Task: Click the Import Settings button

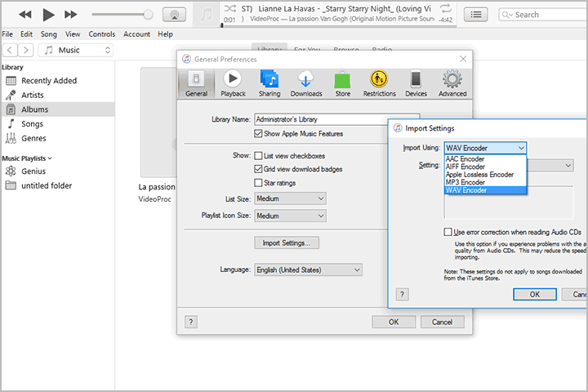Action: tap(286, 243)
